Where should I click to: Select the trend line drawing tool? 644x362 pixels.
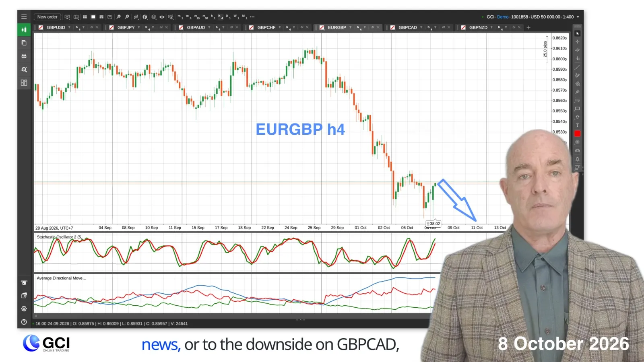tap(577, 67)
